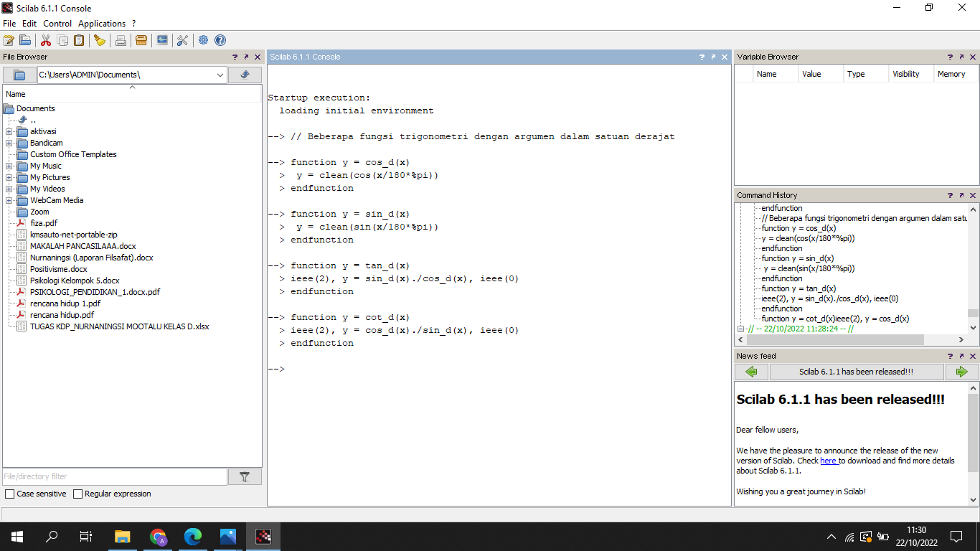Launch Xcos from the toolbar
This screenshot has width=980, height=551.
point(162,40)
